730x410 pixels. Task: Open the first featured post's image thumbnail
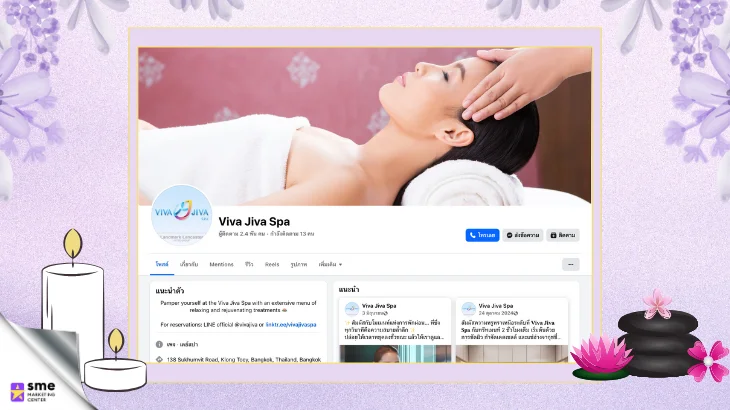[394, 354]
